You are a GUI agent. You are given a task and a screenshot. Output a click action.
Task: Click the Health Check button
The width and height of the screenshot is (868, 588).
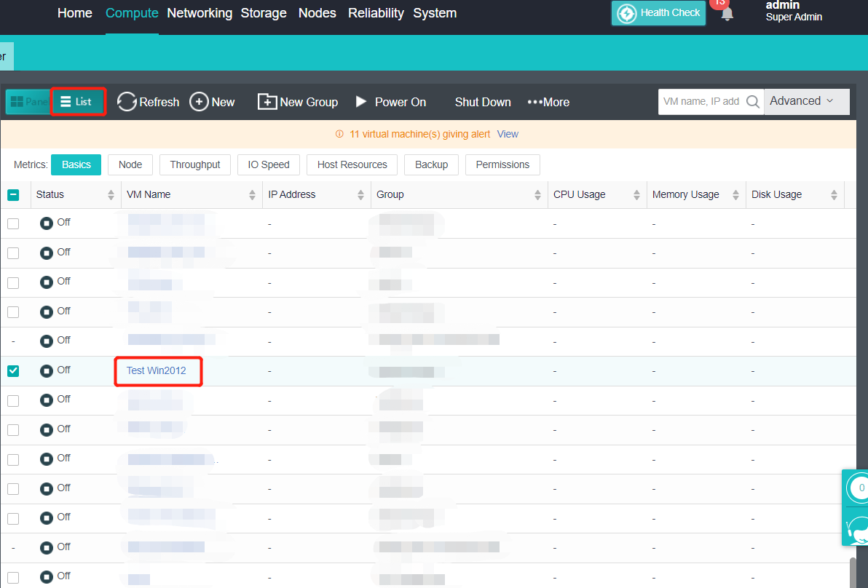click(x=659, y=13)
